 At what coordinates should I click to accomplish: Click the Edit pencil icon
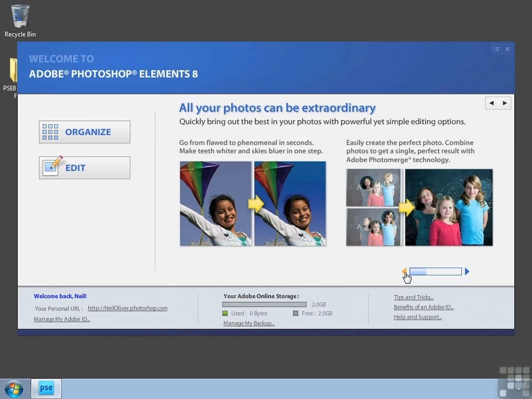[x=52, y=166]
